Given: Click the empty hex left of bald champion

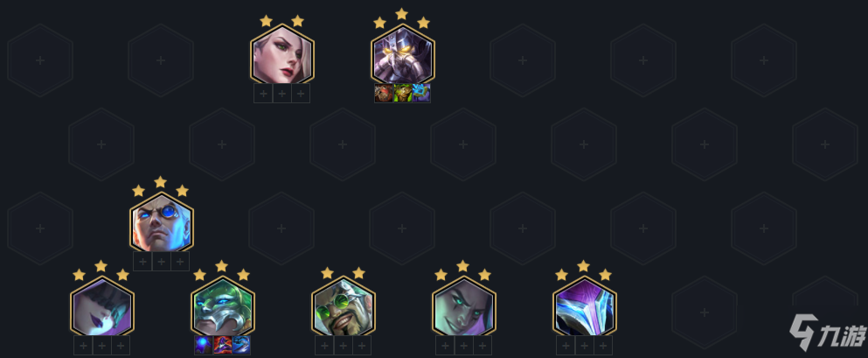Looking at the screenshot, I should coord(40,228).
